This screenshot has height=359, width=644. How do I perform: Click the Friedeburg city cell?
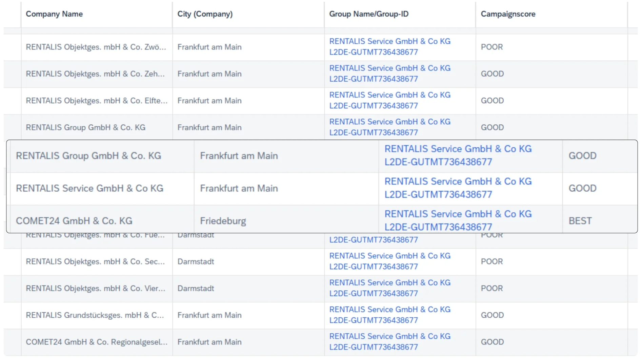click(223, 221)
